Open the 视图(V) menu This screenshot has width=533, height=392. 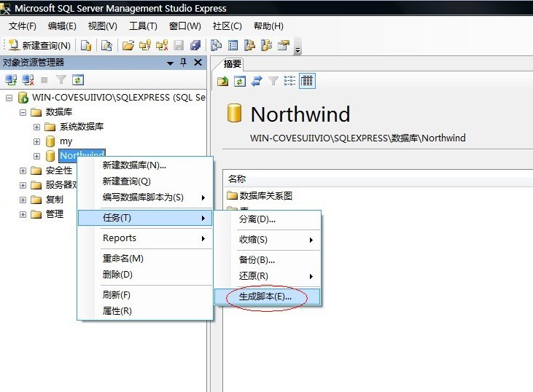[x=102, y=26]
